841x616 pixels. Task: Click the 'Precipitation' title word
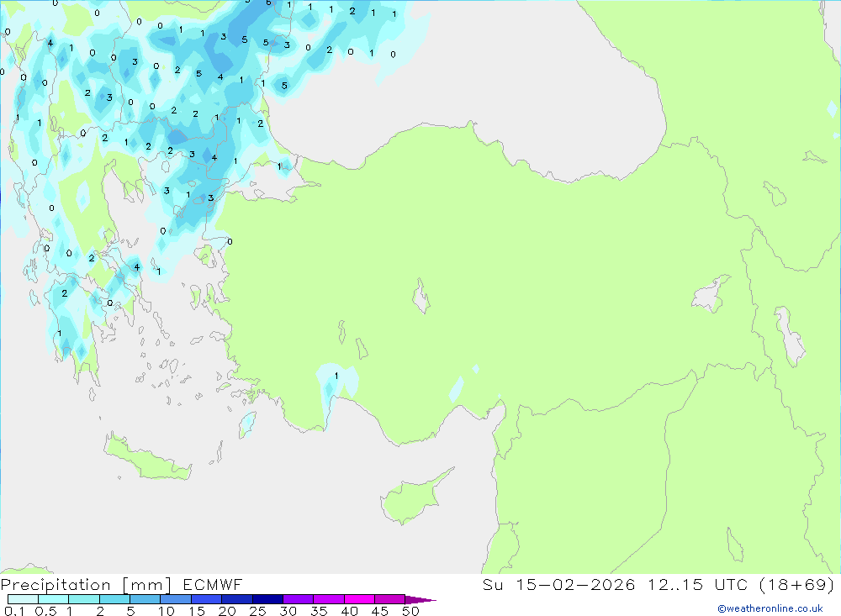click(56, 585)
